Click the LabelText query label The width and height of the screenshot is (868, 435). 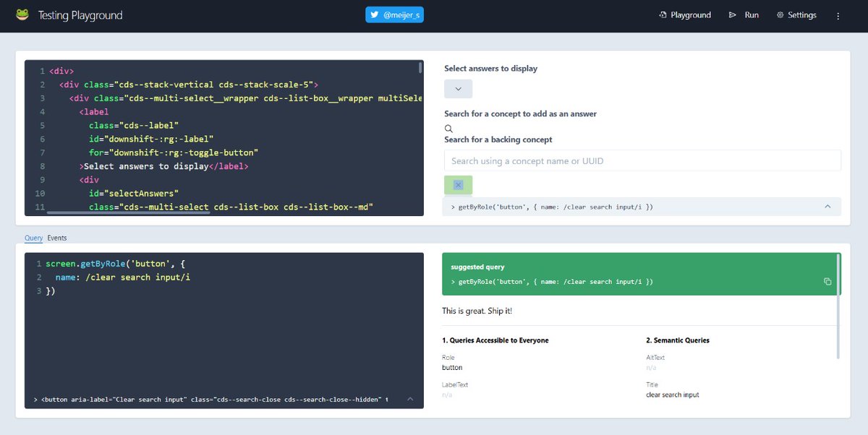[x=454, y=385]
